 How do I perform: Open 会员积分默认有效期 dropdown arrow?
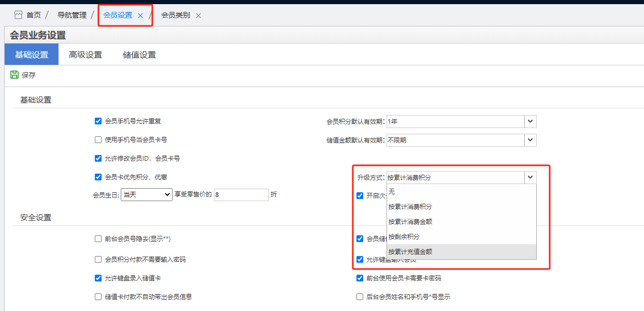pyautogui.click(x=530, y=121)
